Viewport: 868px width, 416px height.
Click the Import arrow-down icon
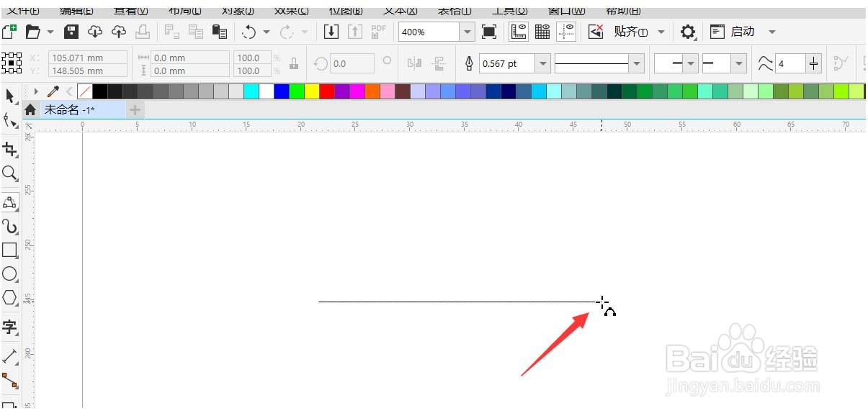(331, 32)
